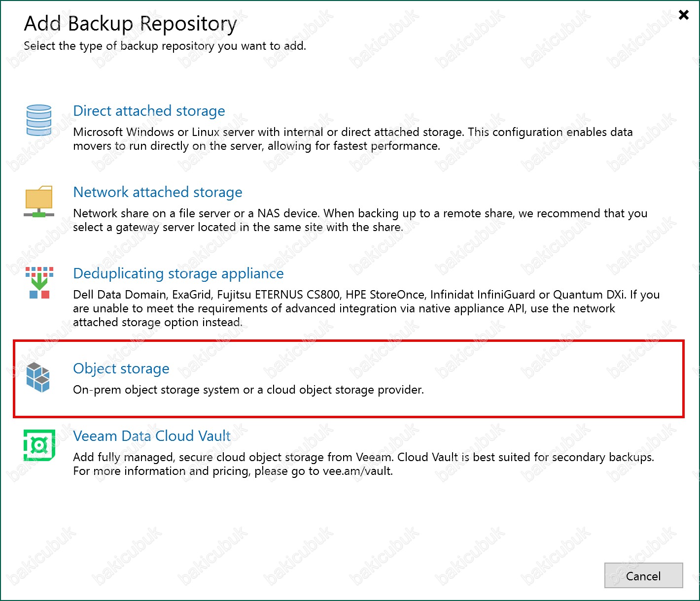Select the Object storage repository type
The width and height of the screenshot is (700, 601).
(x=121, y=368)
